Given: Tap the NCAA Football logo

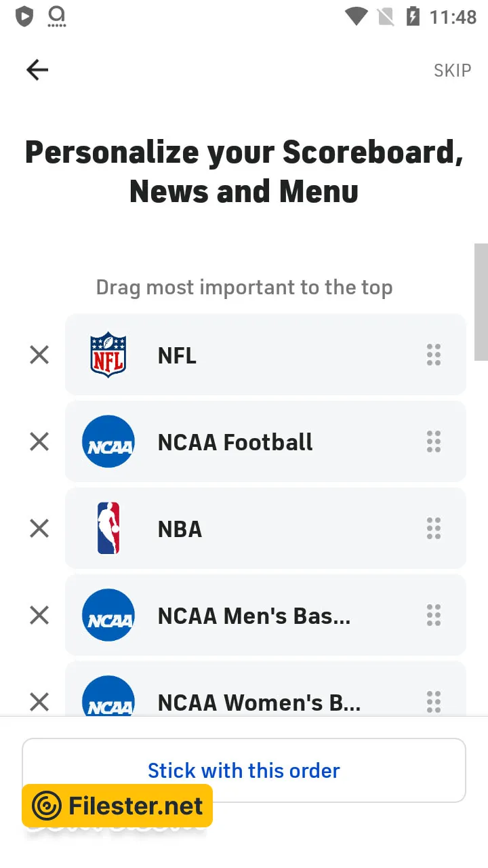Looking at the screenshot, I should [x=108, y=441].
